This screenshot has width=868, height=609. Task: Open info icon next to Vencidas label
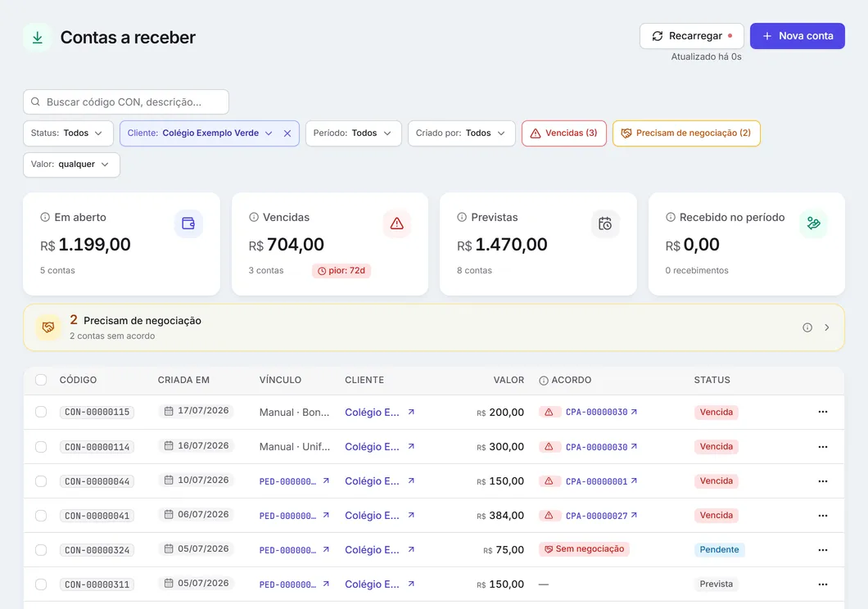tap(254, 218)
